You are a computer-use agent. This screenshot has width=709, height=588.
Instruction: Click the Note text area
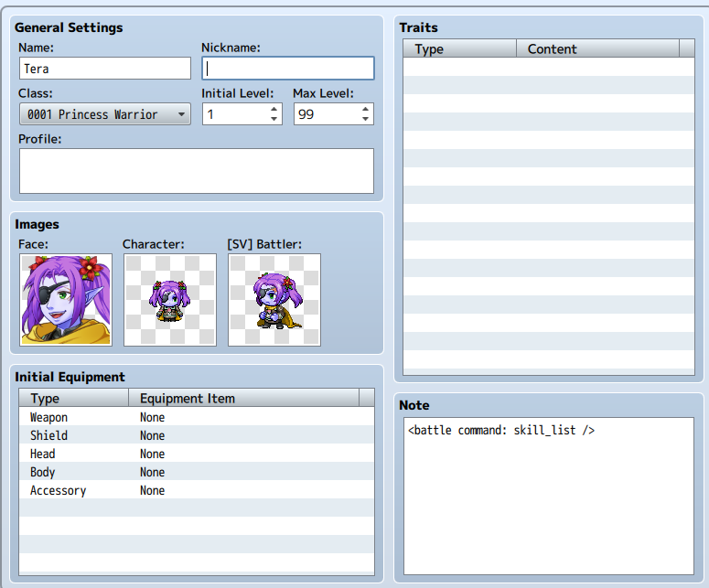pyautogui.click(x=549, y=496)
